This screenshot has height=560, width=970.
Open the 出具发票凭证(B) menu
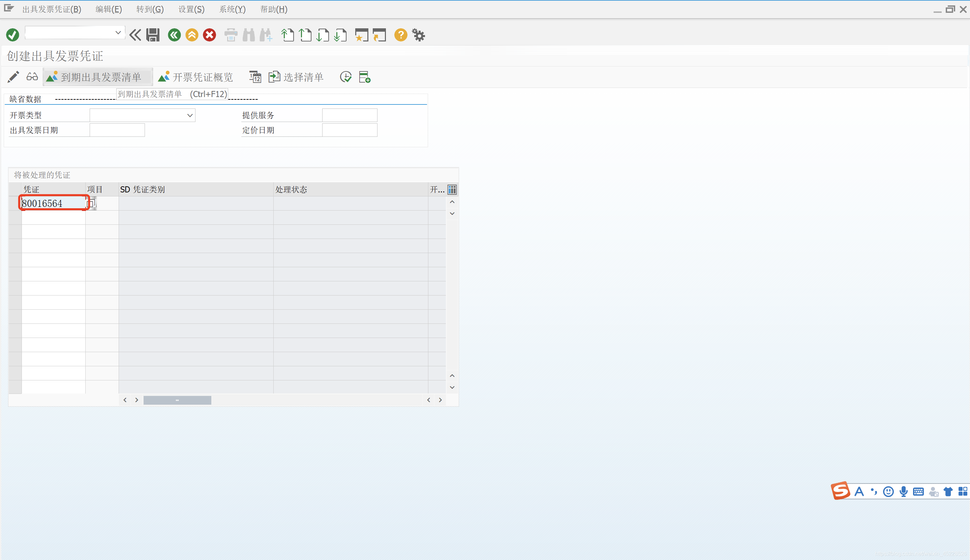point(52,9)
